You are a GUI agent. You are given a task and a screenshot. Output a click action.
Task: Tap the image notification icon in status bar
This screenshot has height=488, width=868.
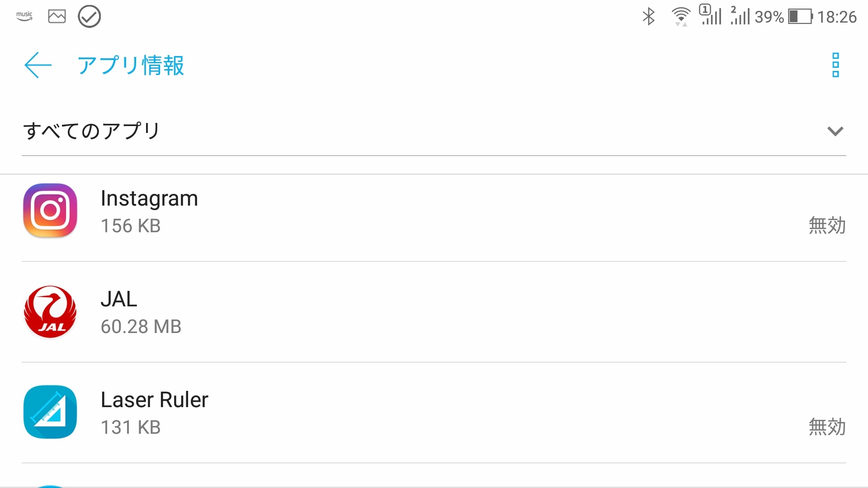57,16
